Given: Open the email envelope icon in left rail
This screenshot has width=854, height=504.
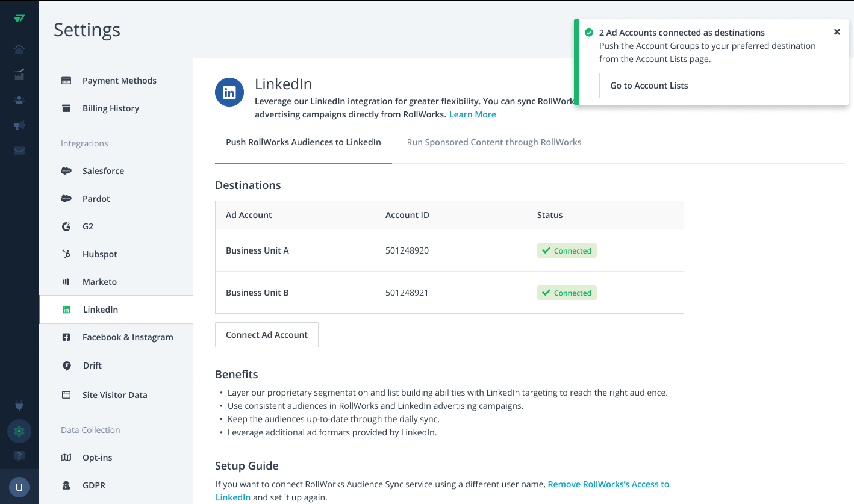Looking at the screenshot, I should tap(19, 151).
